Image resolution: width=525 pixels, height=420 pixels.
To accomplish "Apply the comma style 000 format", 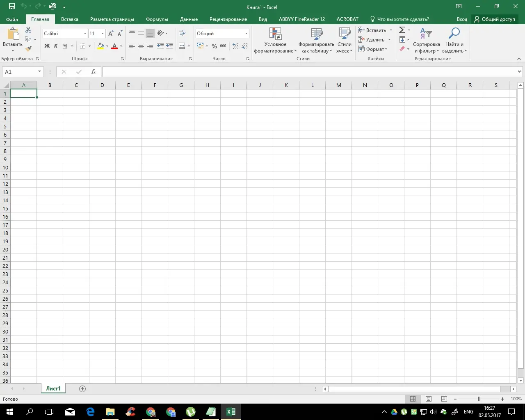I will click(x=223, y=46).
